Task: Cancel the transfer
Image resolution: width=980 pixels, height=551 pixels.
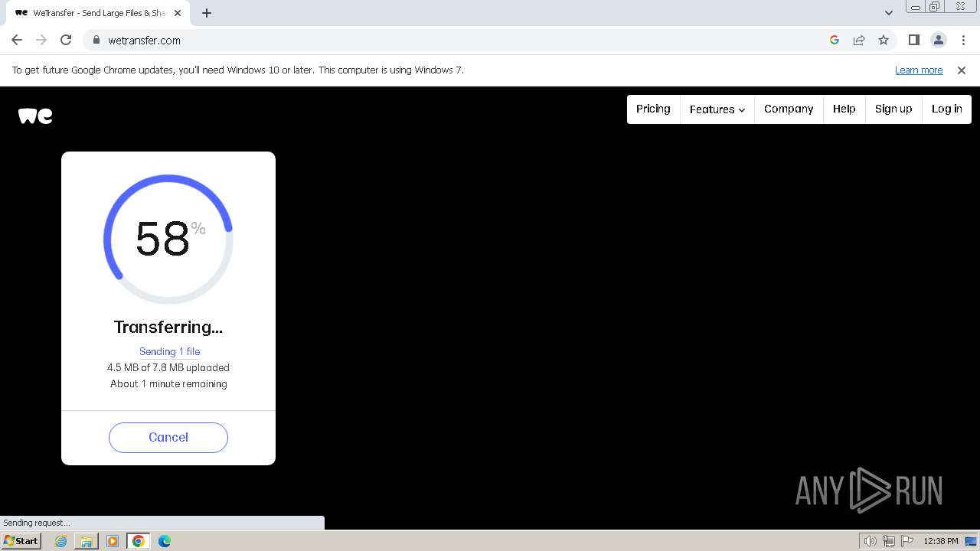Action: click(168, 437)
